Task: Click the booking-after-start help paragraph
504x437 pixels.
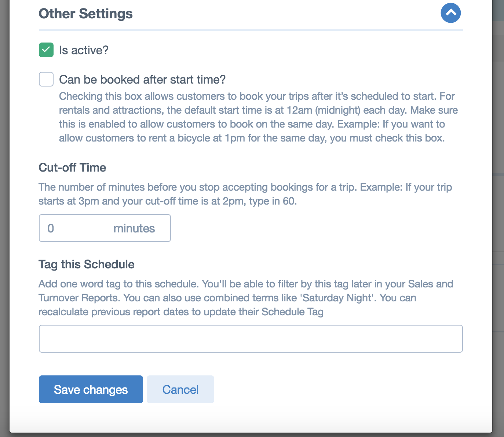Action: pyautogui.click(x=258, y=117)
